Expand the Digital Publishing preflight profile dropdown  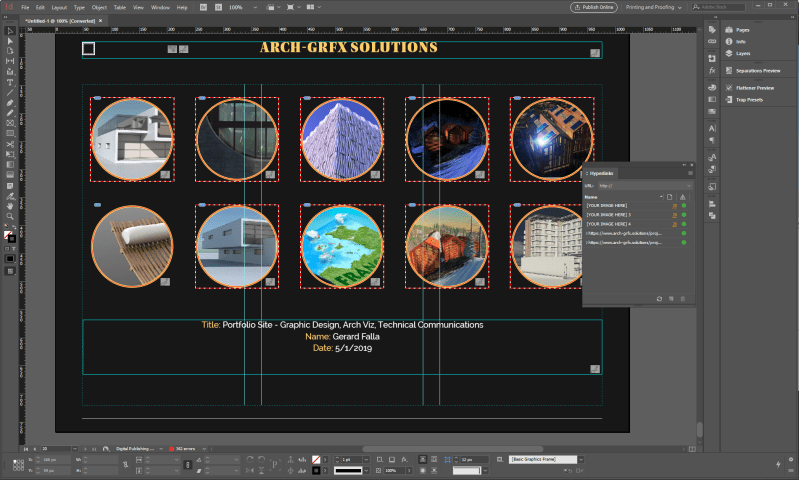(x=161, y=449)
